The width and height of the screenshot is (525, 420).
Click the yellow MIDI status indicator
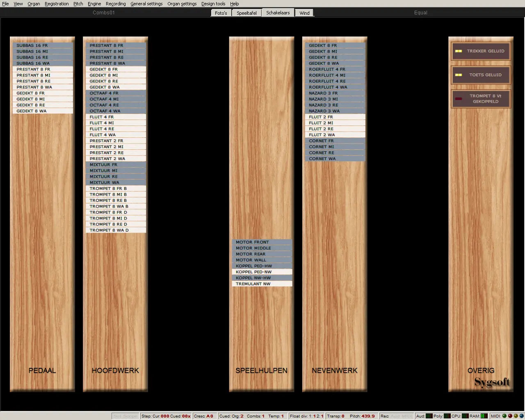(516, 416)
